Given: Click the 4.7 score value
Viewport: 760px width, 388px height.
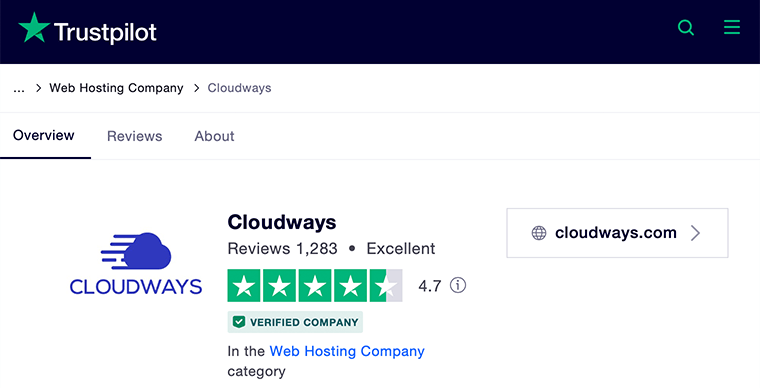Looking at the screenshot, I should (x=430, y=286).
